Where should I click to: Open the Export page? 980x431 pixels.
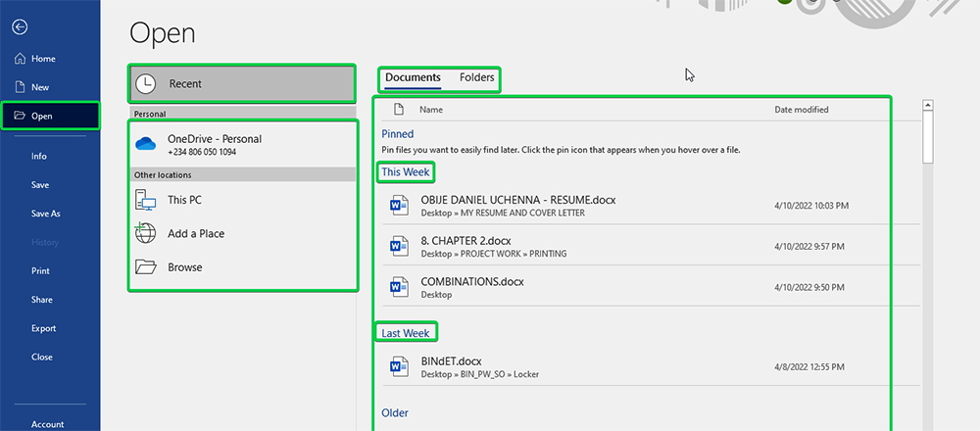coord(43,328)
